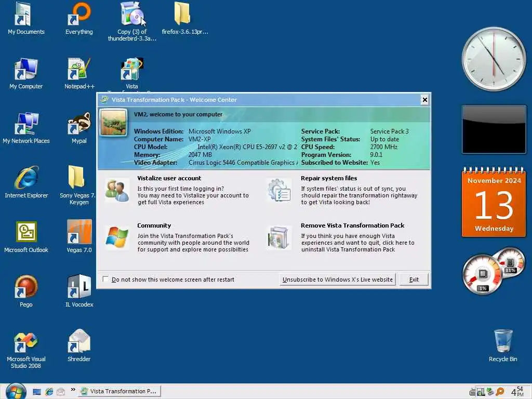Image resolution: width=532 pixels, height=399 pixels.
Task: Select the Internet Explorer desktop icon
Action: point(26,182)
